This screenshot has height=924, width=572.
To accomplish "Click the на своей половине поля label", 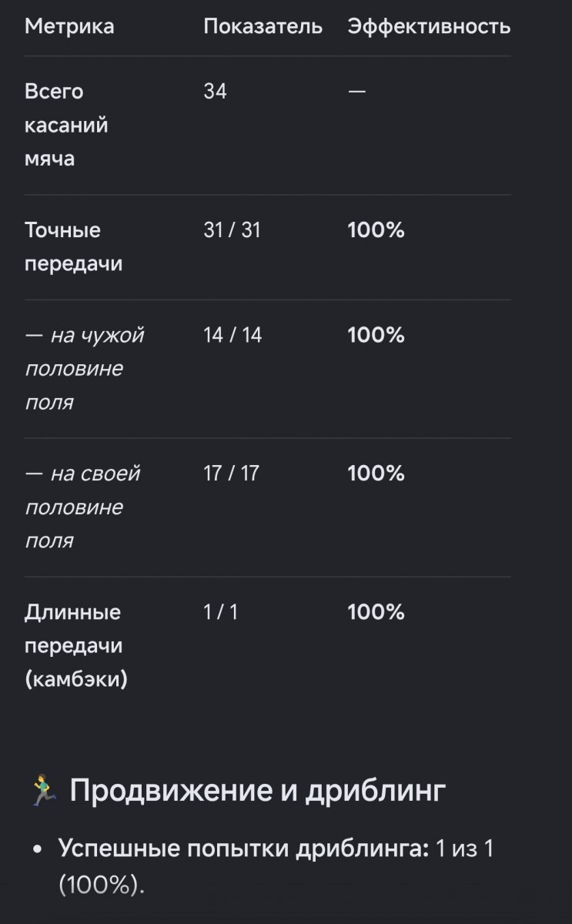I will (82, 507).
